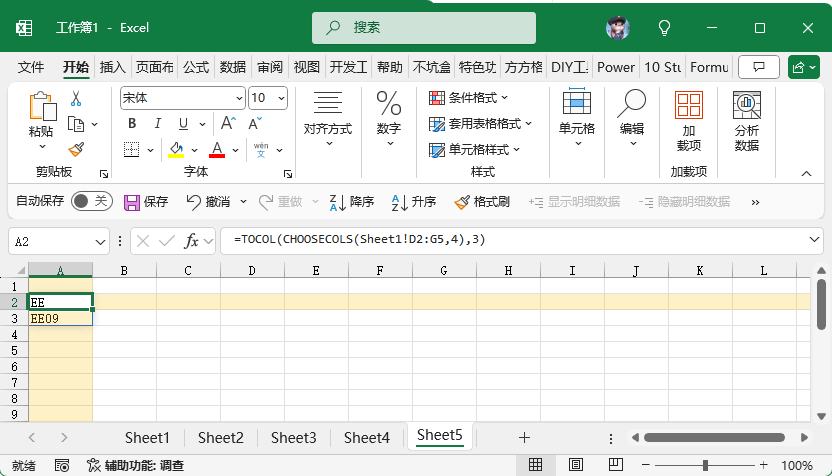Sort descending with 降序

352,202
